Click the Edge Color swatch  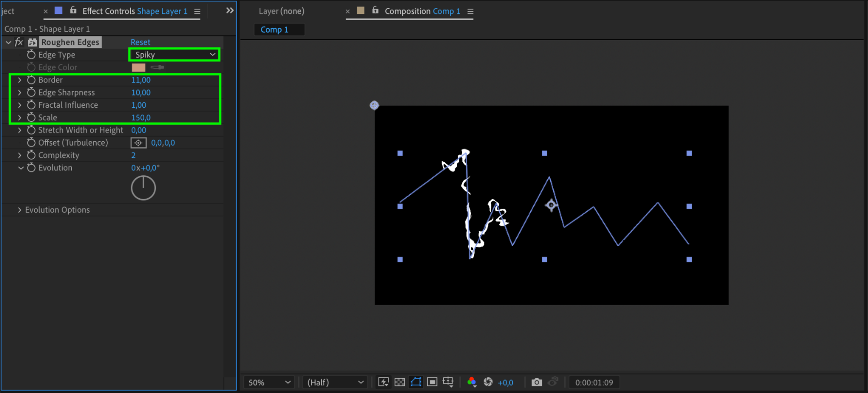click(139, 67)
